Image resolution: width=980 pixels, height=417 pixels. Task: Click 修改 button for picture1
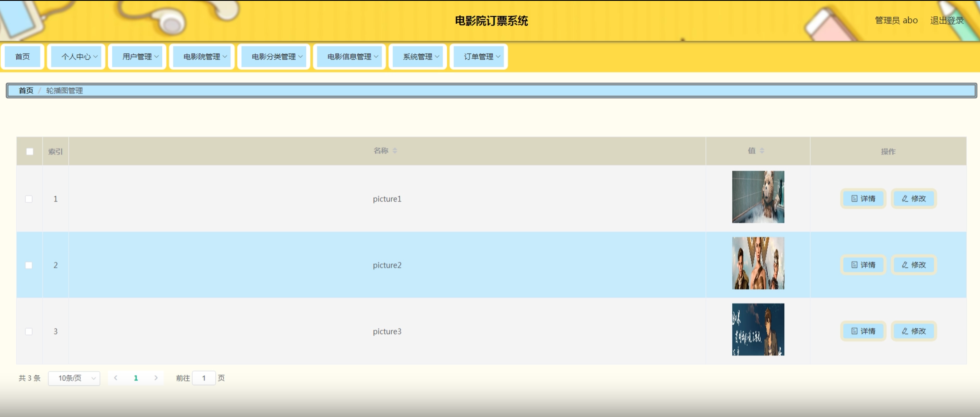pos(914,199)
